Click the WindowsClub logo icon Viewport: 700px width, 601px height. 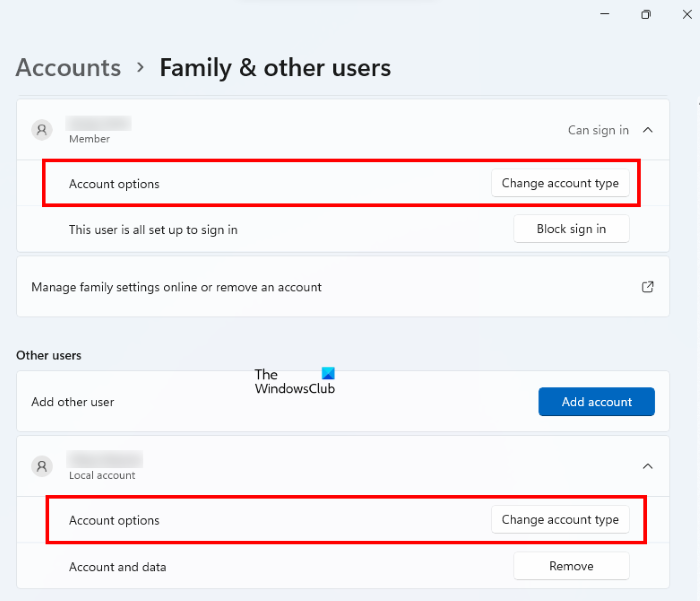(329, 375)
